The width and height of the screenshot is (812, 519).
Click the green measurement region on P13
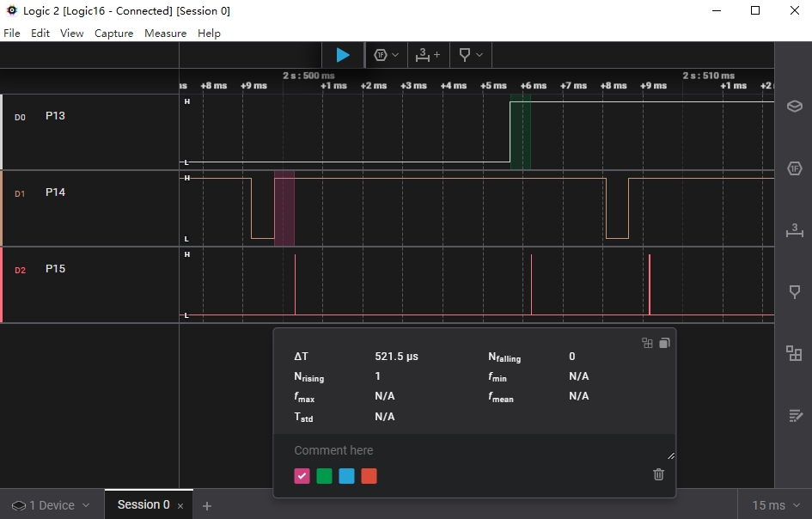(521, 132)
